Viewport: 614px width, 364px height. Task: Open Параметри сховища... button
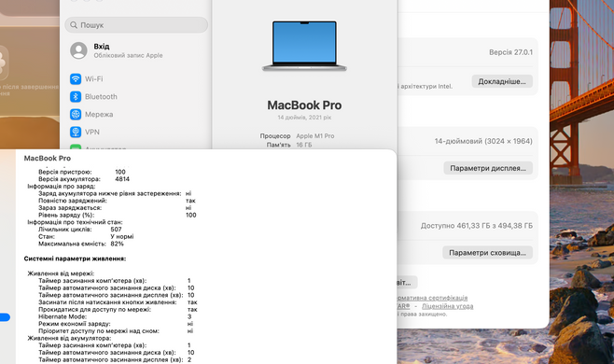point(487,253)
